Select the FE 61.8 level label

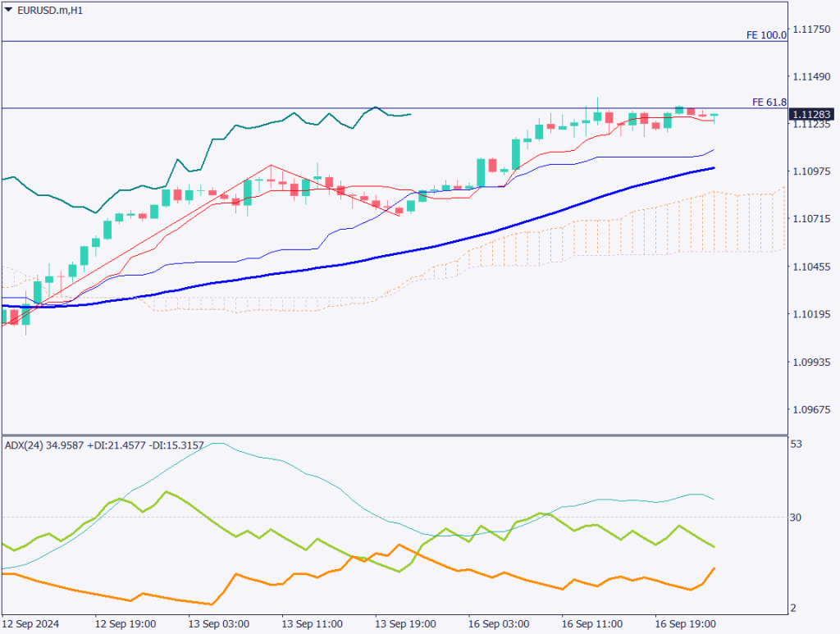click(768, 103)
